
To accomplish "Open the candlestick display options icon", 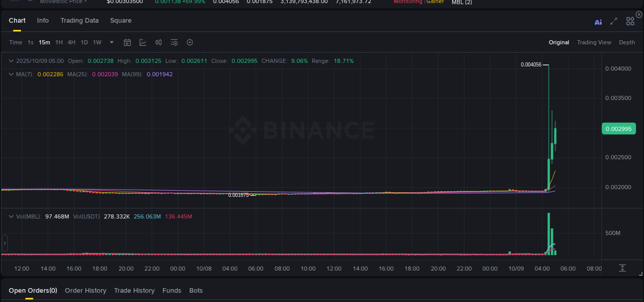I will 158,42.
